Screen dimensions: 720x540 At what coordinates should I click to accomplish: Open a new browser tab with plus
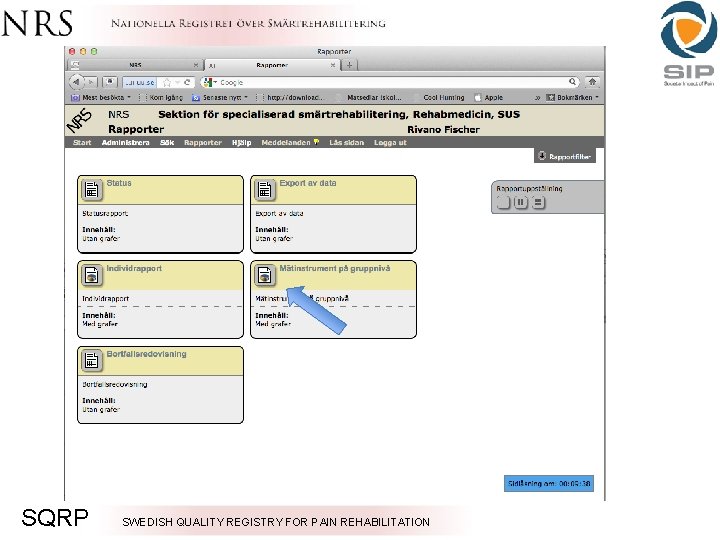pyautogui.click(x=349, y=65)
